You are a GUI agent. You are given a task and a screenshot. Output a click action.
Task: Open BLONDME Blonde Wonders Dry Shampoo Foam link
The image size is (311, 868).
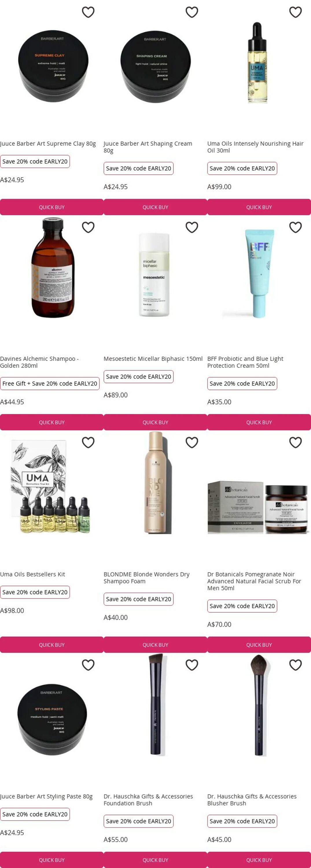[x=147, y=578]
